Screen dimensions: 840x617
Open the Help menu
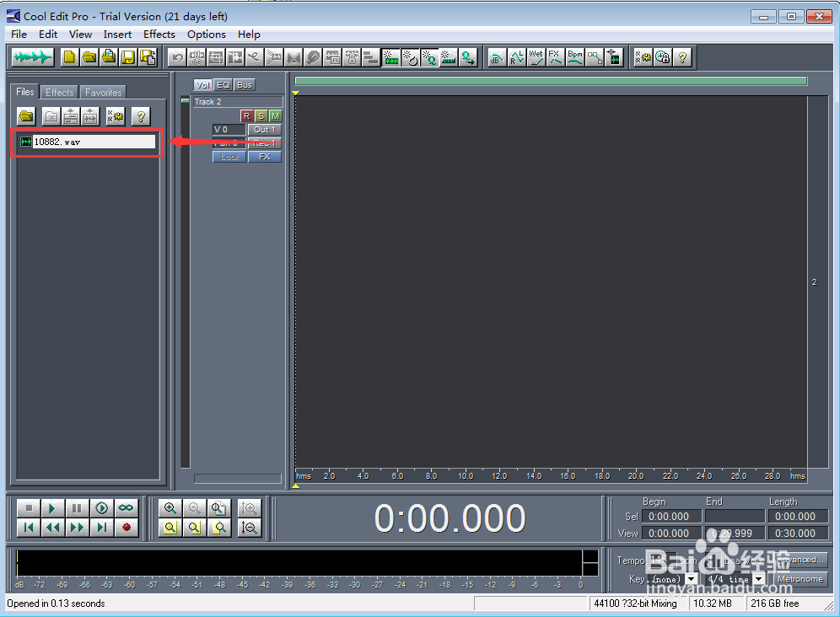coord(249,35)
